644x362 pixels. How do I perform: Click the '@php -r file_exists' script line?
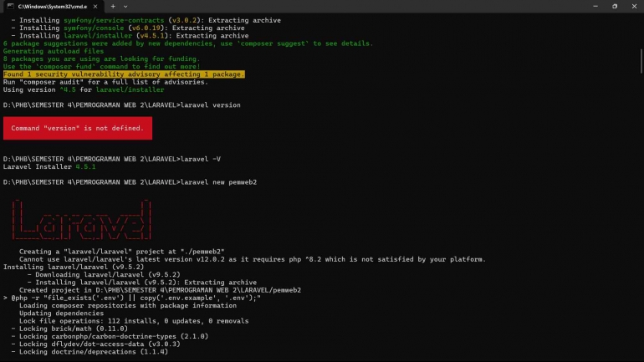(x=132, y=298)
